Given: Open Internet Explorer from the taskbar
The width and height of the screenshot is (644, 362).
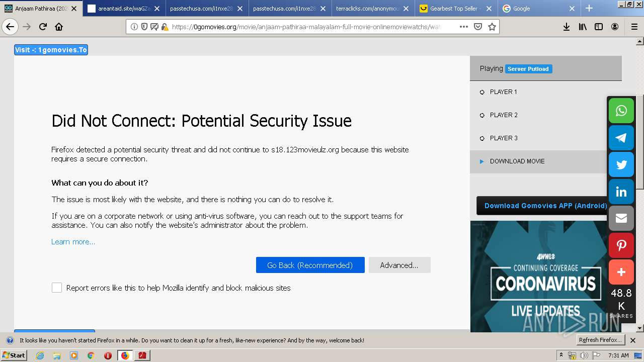Looking at the screenshot, I should [x=40, y=355].
